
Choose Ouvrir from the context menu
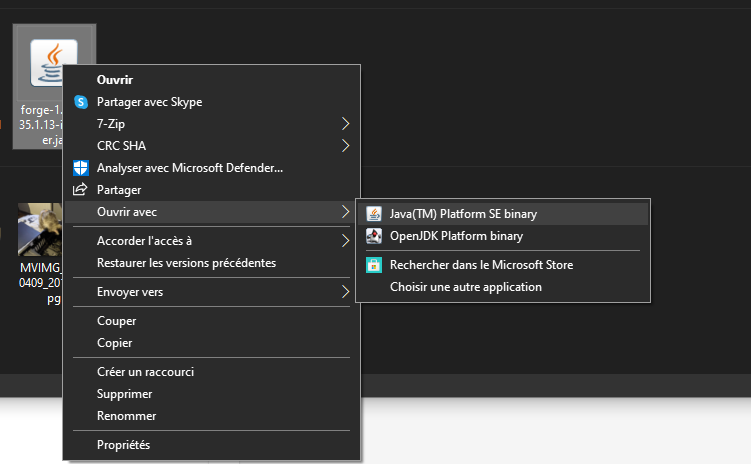pyautogui.click(x=115, y=80)
